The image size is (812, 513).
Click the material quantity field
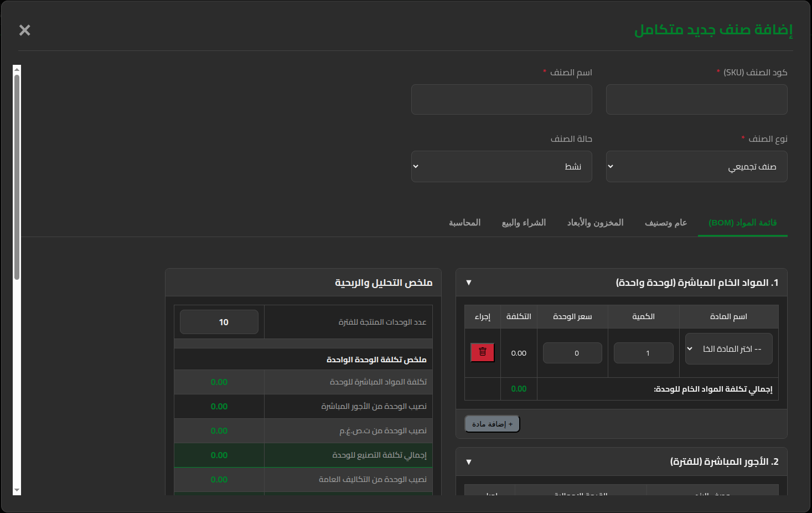pos(643,353)
